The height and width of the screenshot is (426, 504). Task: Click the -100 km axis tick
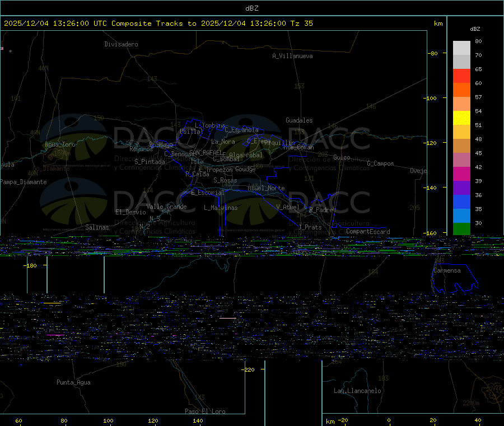click(x=430, y=98)
